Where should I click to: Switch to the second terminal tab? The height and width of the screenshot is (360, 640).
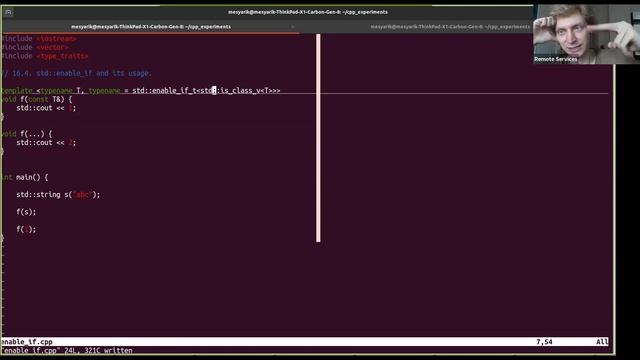[x=450, y=27]
